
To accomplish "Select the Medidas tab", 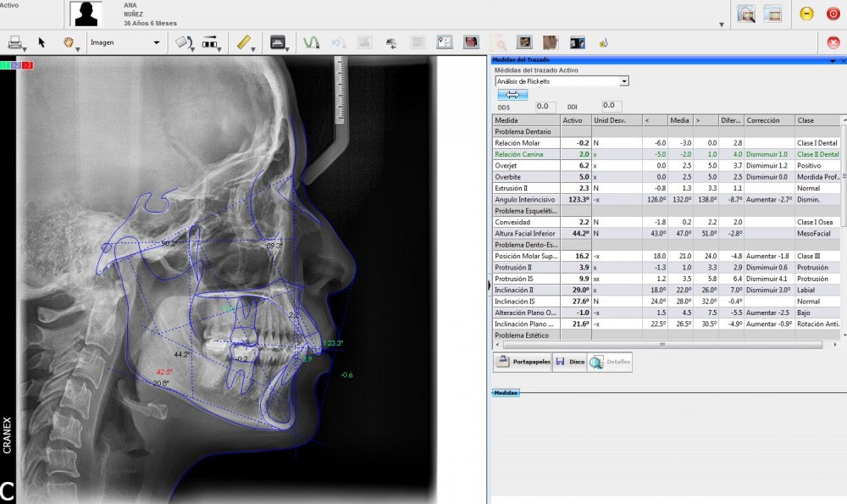I will 507,393.
